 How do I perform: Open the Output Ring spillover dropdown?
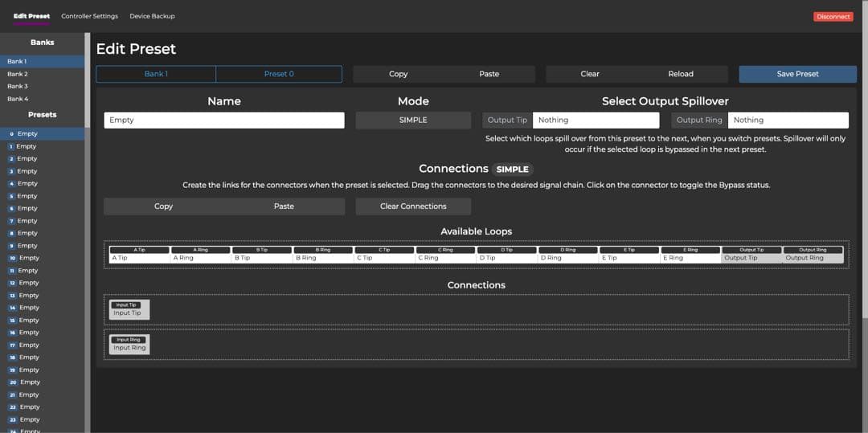click(788, 120)
